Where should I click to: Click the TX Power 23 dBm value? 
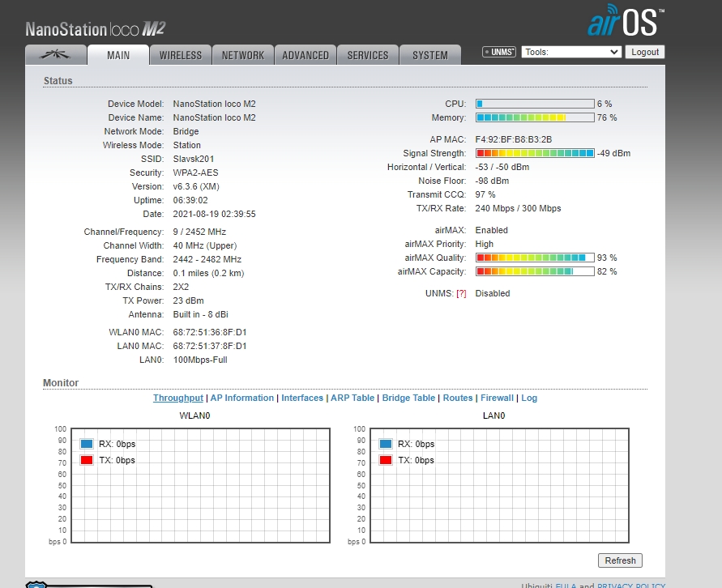click(x=188, y=300)
